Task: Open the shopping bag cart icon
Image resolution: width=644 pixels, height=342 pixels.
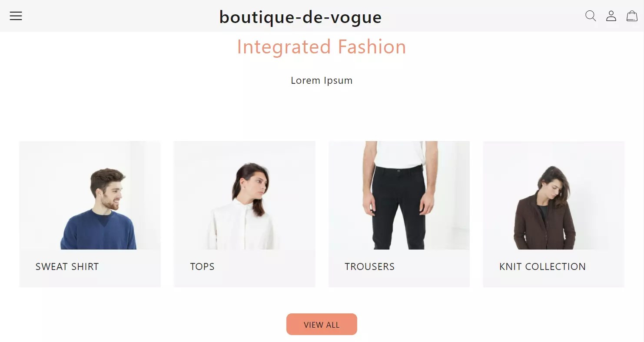Action: tap(632, 16)
